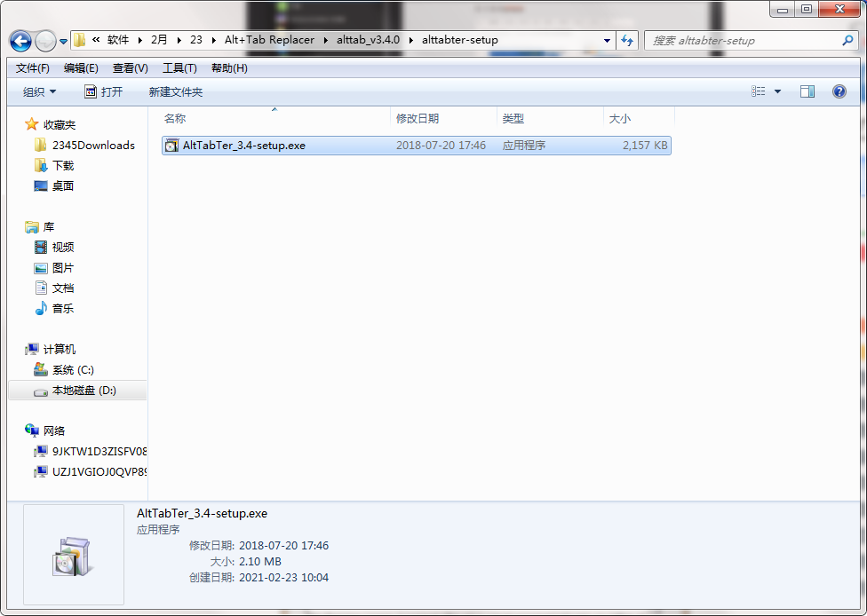Open the 文件(F) menu
Image resolution: width=867 pixels, height=616 pixels.
click(33, 68)
